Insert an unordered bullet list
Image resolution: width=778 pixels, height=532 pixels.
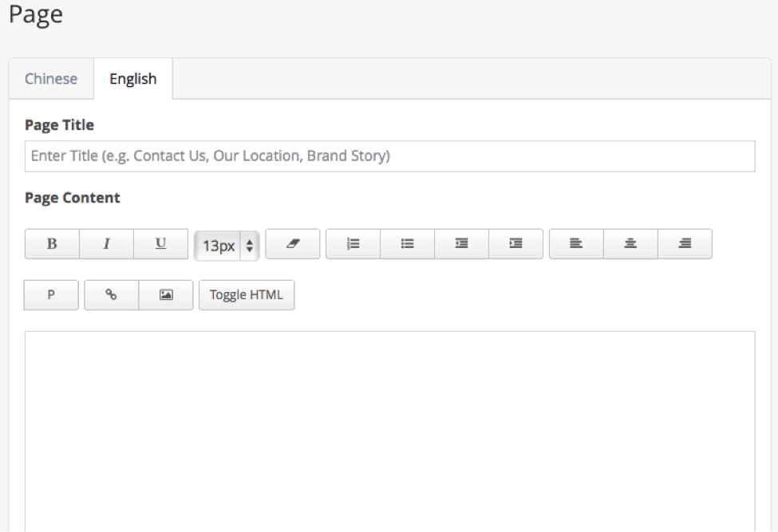[x=408, y=244]
